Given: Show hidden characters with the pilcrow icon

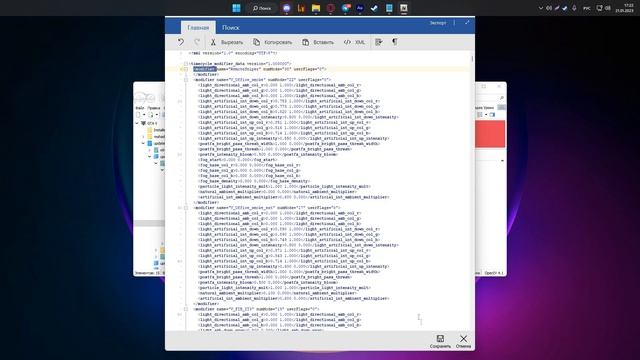Looking at the screenshot, I should pyautogui.click(x=395, y=42).
